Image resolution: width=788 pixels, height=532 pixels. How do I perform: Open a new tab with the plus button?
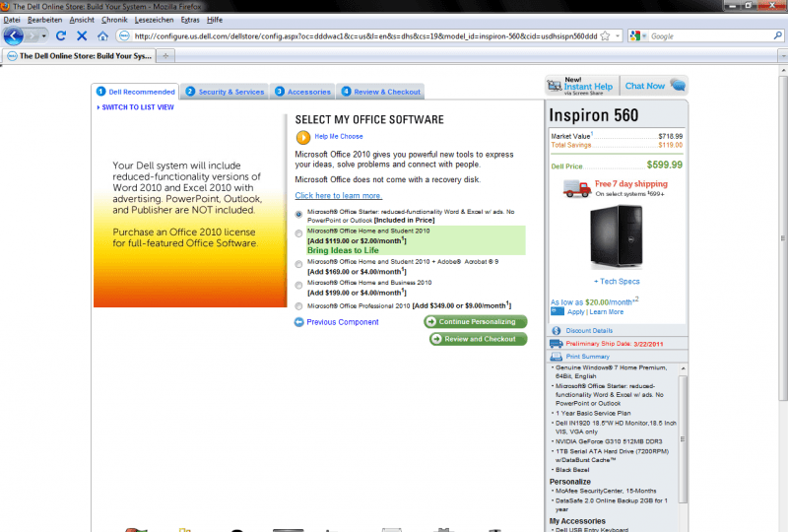165,56
